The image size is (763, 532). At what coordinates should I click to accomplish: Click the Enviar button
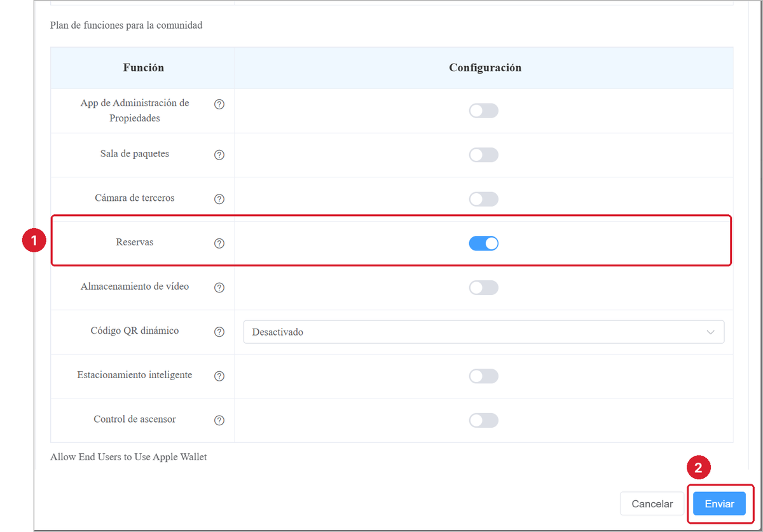click(719, 503)
